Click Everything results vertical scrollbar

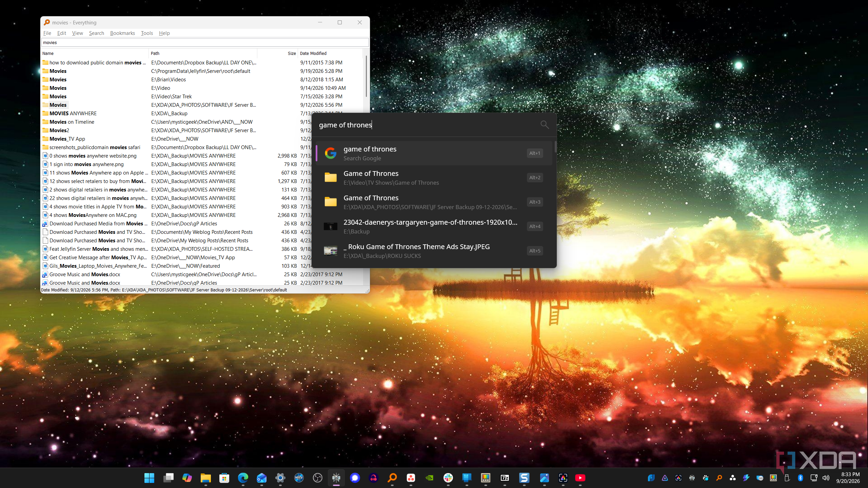click(x=366, y=76)
